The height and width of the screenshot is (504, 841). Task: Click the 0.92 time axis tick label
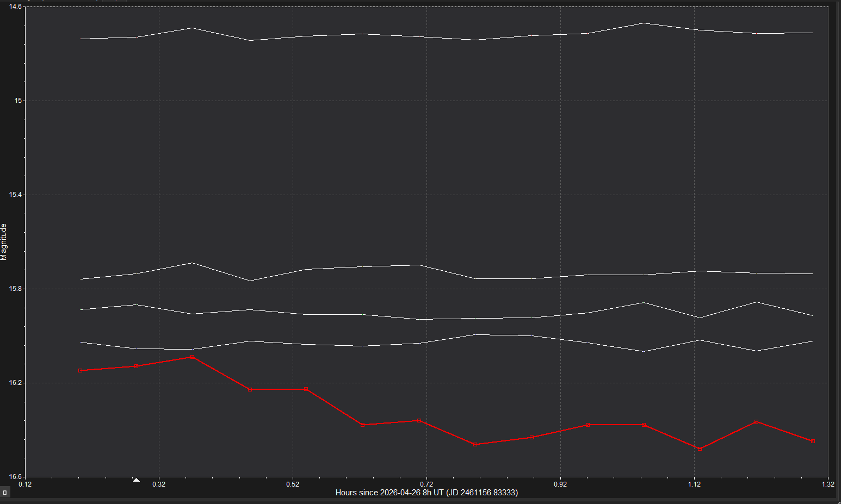[560, 484]
